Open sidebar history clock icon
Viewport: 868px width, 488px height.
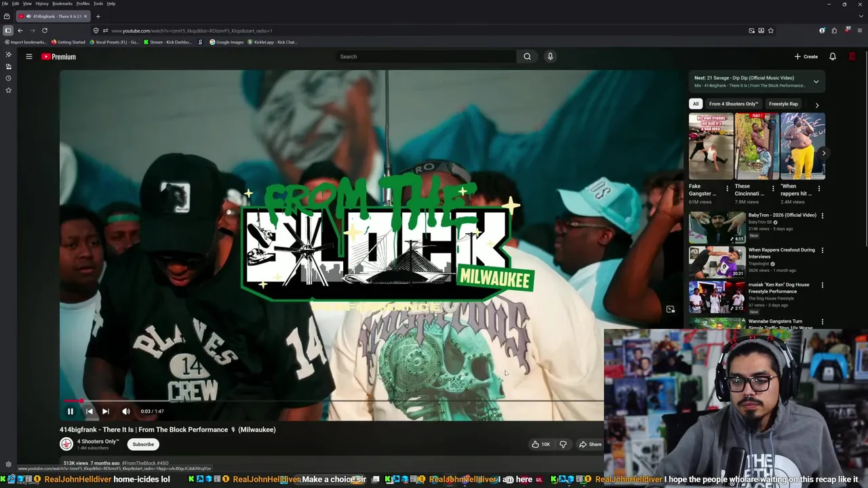8,78
